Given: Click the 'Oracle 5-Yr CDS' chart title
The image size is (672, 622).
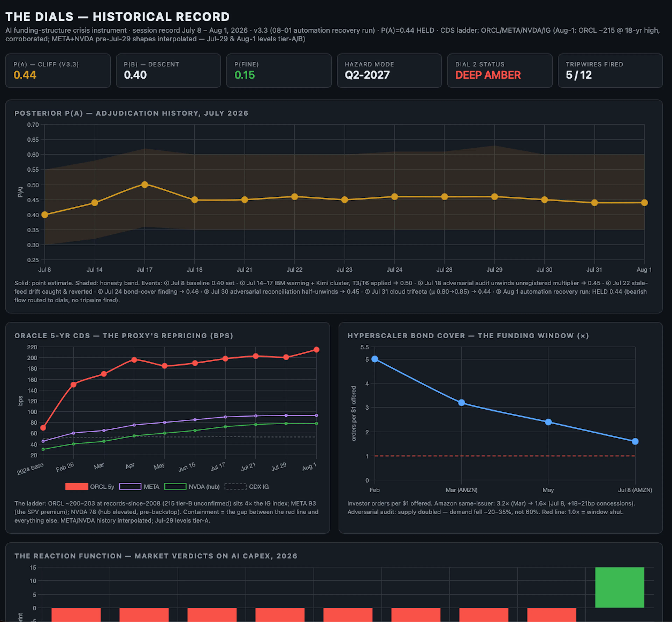Looking at the screenshot, I should pyautogui.click(x=124, y=335).
